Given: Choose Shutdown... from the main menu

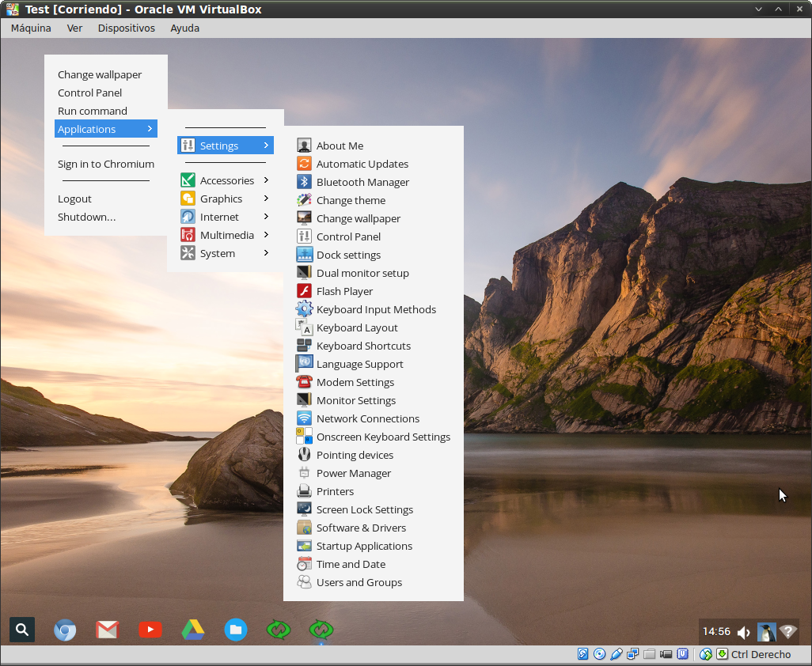Looking at the screenshot, I should click(x=86, y=217).
